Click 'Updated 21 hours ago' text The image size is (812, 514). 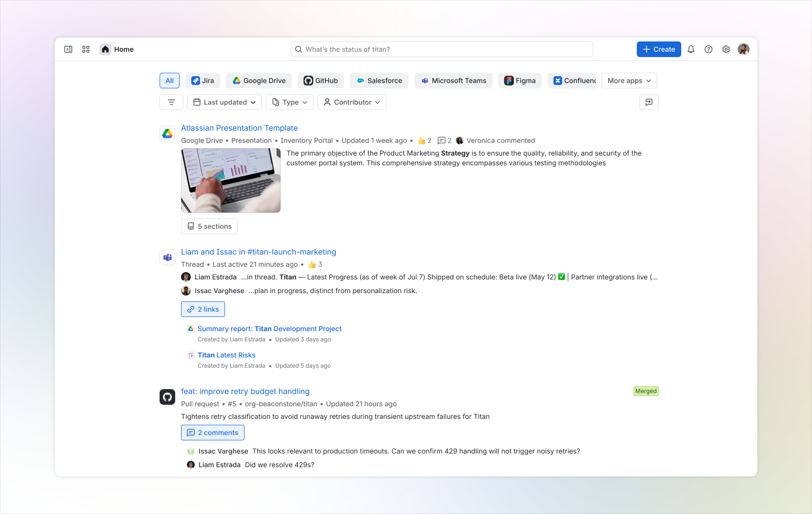pos(361,404)
